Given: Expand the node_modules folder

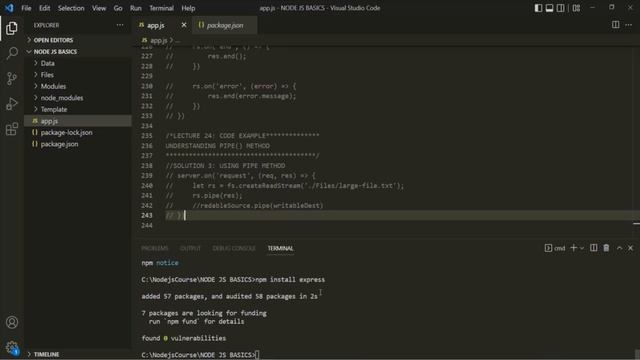Looking at the screenshot, I should (78, 98).
